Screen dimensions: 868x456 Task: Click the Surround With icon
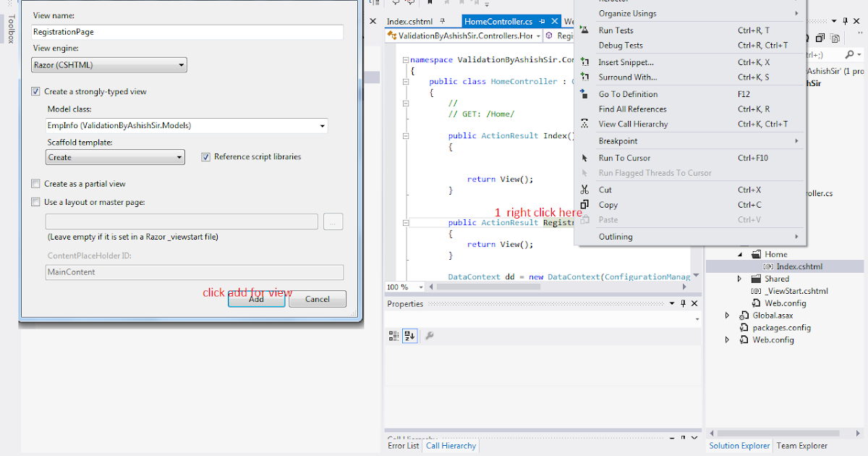[x=585, y=77]
